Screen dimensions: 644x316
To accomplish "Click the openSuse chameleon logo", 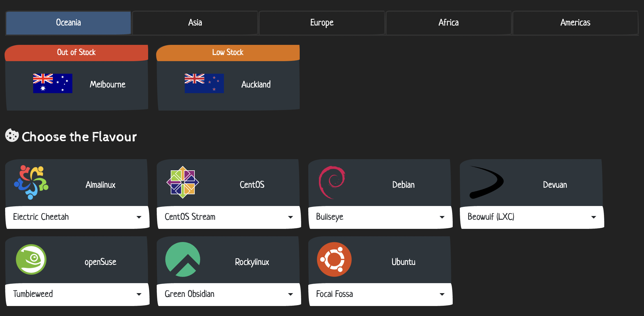I will pos(31,259).
